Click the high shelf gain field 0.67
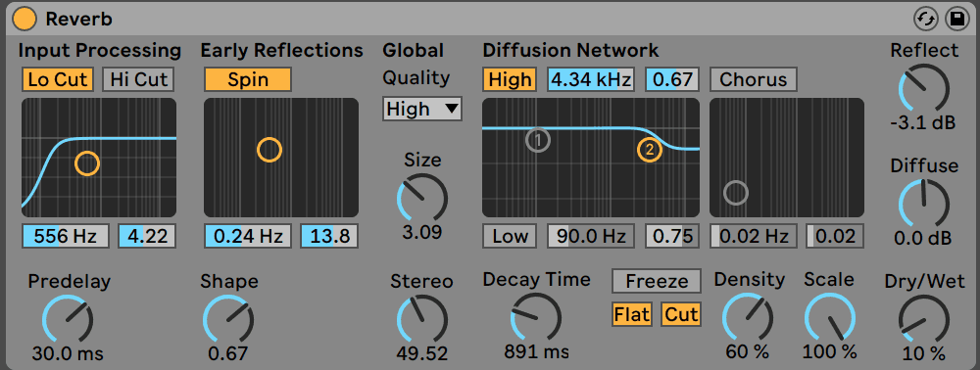 click(672, 80)
